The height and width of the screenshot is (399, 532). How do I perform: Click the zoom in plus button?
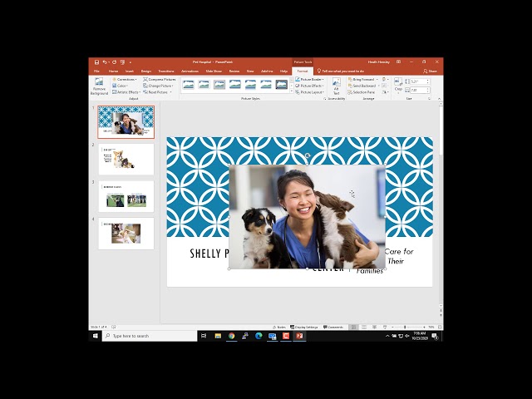click(424, 327)
